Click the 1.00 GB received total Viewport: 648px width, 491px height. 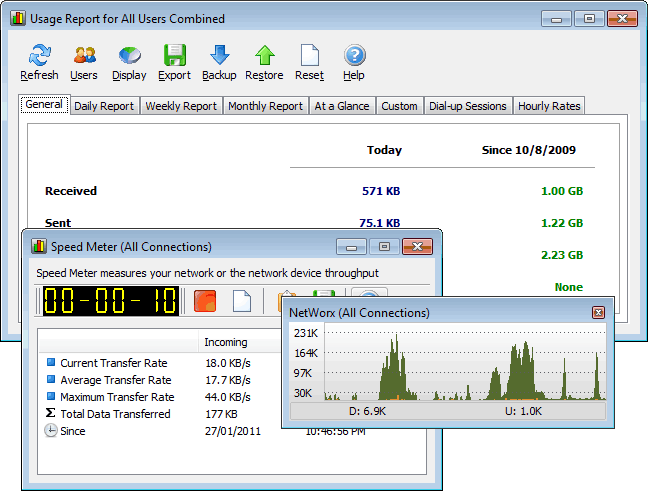pyautogui.click(x=562, y=191)
